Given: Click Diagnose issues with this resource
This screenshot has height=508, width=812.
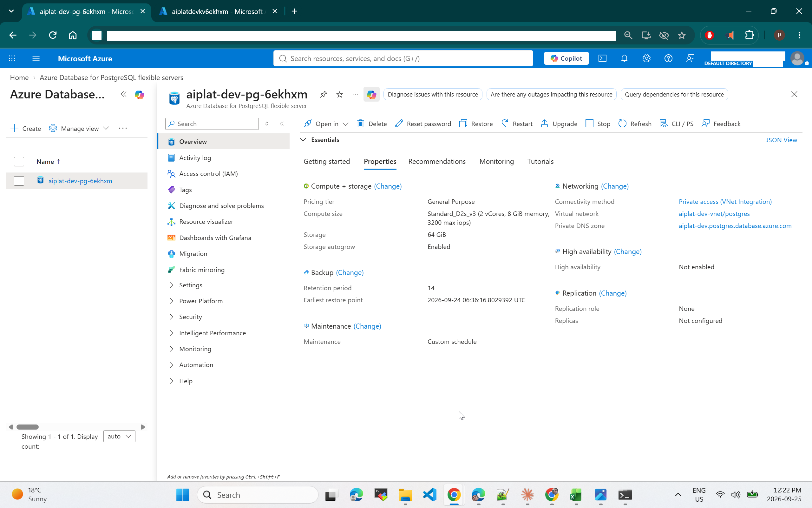Looking at the screenshot, I should point(433,94).
